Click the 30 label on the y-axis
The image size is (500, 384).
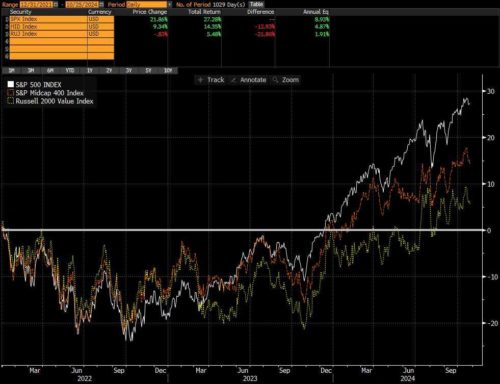491,91
